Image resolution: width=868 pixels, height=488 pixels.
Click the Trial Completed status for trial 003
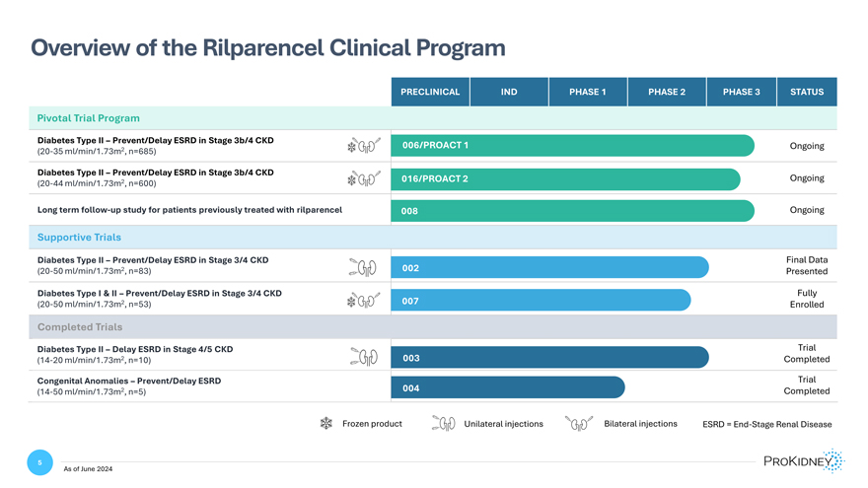tap(807, 354)
